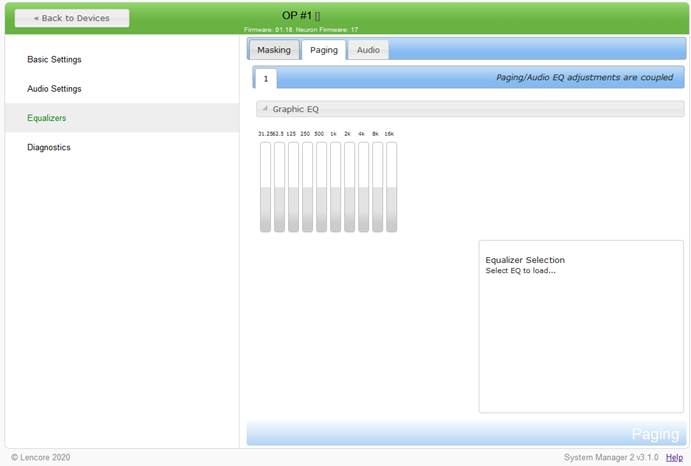This screenshot has height=466, width=691.
Task: Select channel tab 1
Action: coord(265,78)
